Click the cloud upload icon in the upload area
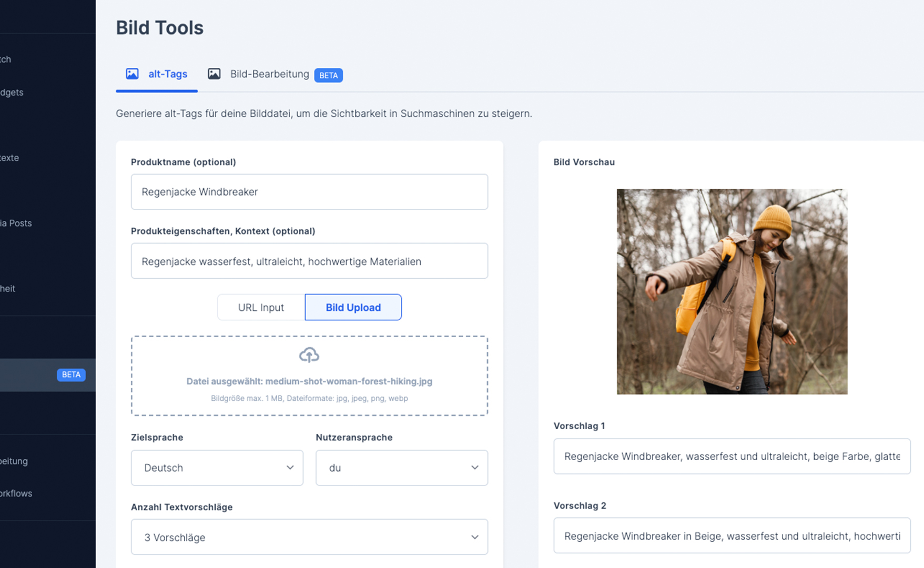 point(309,354)
